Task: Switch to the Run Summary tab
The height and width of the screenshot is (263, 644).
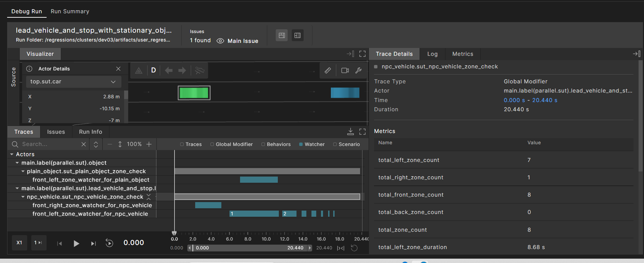Action: [x=70, y=11]
